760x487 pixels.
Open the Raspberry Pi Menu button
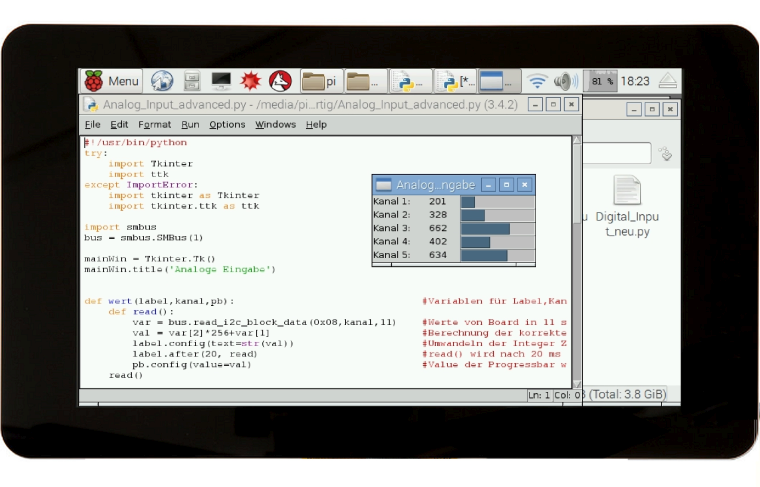pyautogui.click(x=112, y=81)
